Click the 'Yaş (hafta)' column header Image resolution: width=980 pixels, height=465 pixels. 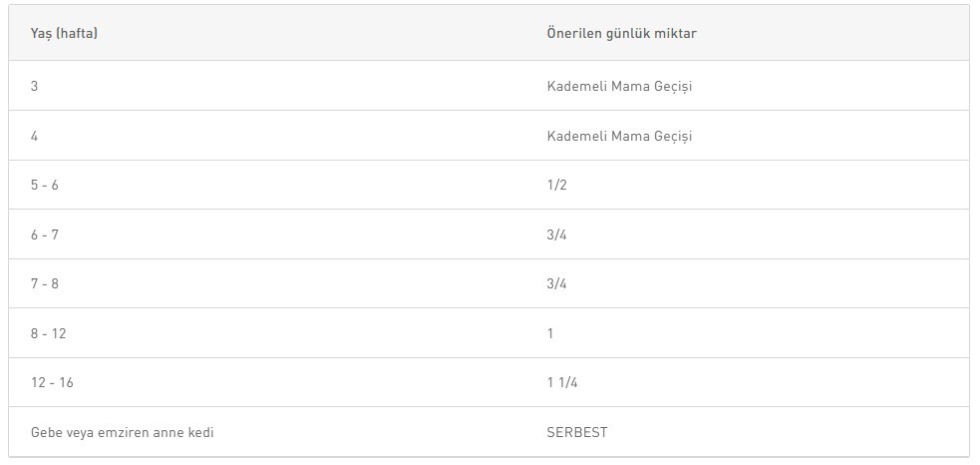coord(64,34)
